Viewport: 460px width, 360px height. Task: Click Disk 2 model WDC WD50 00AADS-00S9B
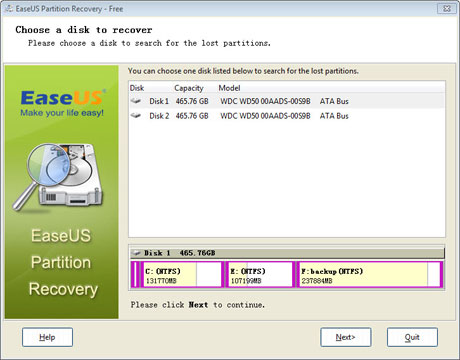point(265,116)
